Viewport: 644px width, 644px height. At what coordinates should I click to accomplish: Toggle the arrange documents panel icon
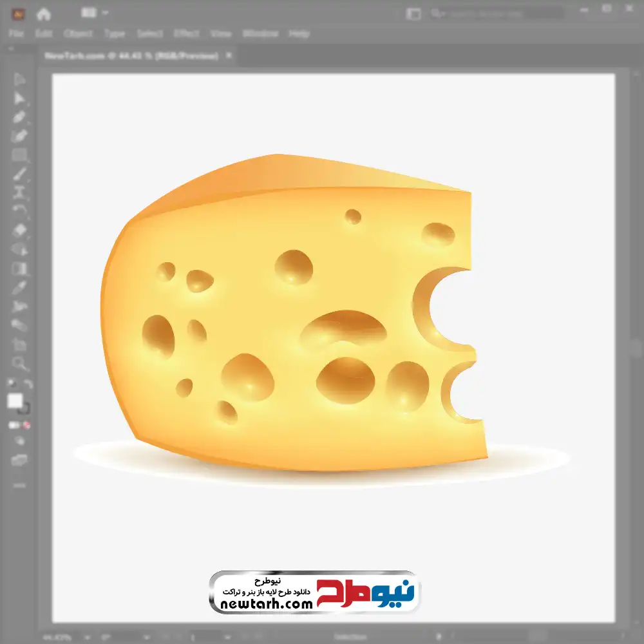pos(413,14)
